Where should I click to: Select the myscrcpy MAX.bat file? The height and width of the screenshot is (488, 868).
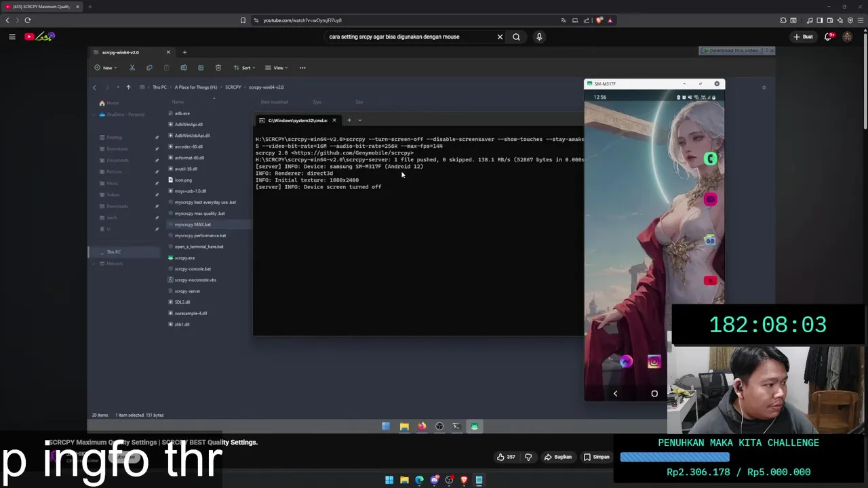(x=208, y=224)
